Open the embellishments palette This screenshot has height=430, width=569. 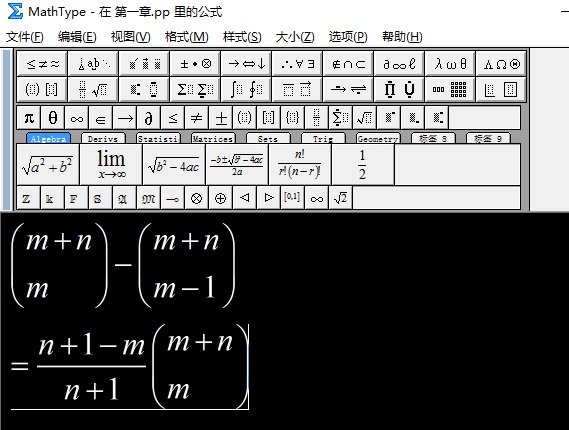(144, 64)
